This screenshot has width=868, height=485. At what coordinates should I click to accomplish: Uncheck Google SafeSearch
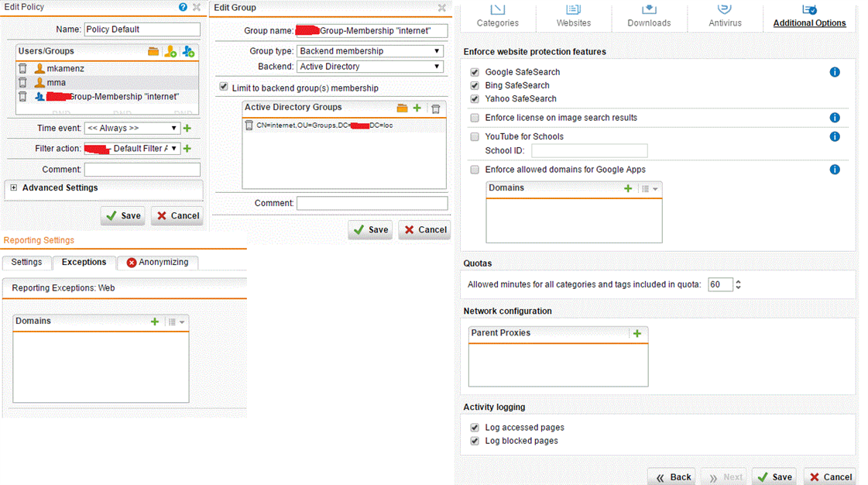(x=475, y=73)
